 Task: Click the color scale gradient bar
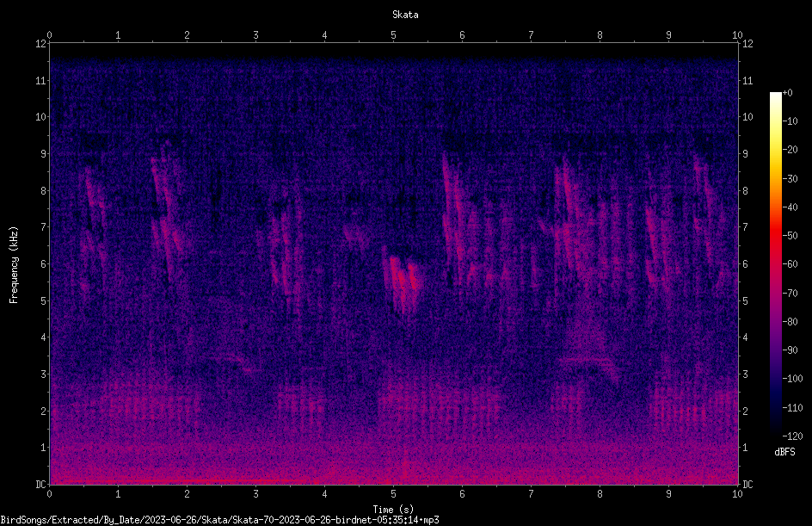[x=775, y=264]
